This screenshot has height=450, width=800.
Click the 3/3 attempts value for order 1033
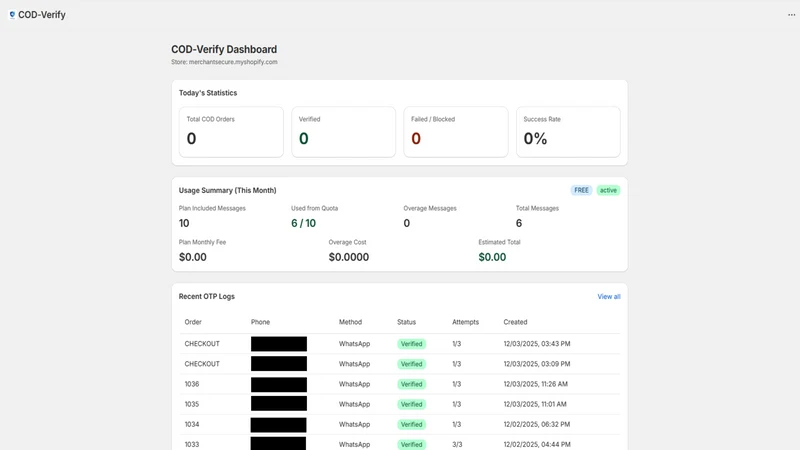pyautogui.click(x=457, y=444)
